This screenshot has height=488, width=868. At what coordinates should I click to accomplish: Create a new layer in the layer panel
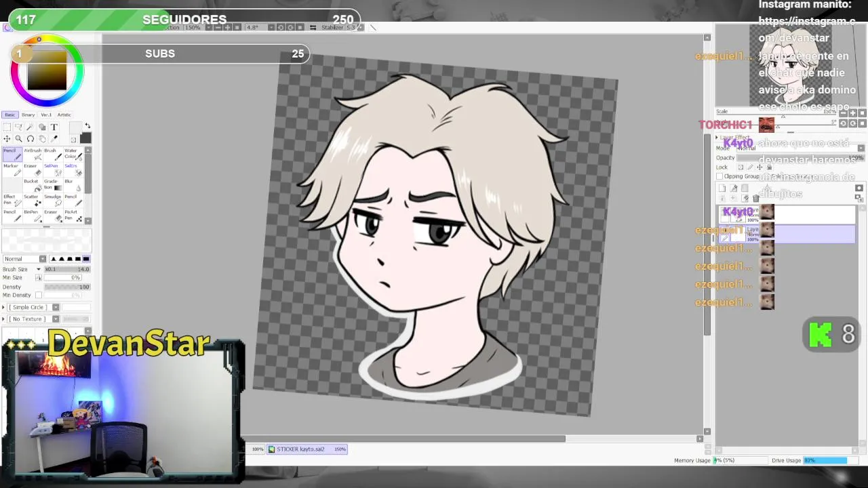click(x=722, y=188)
